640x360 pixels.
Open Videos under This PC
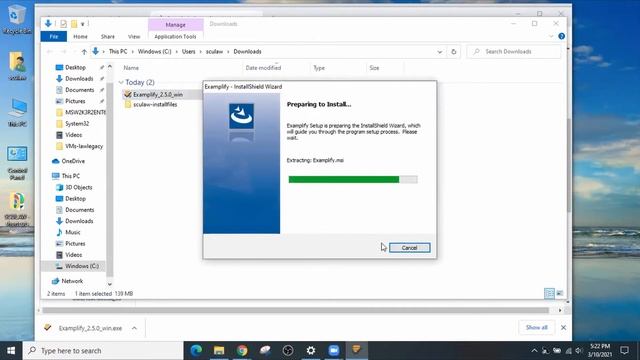(73, 255)
